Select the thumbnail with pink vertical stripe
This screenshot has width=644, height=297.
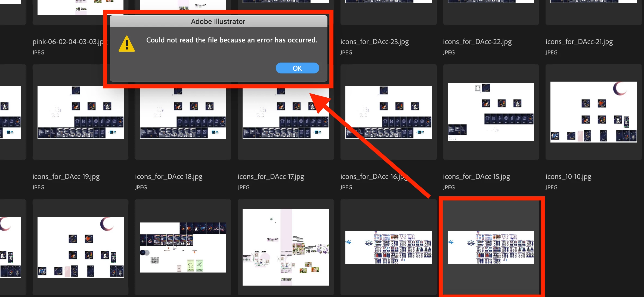286,247
